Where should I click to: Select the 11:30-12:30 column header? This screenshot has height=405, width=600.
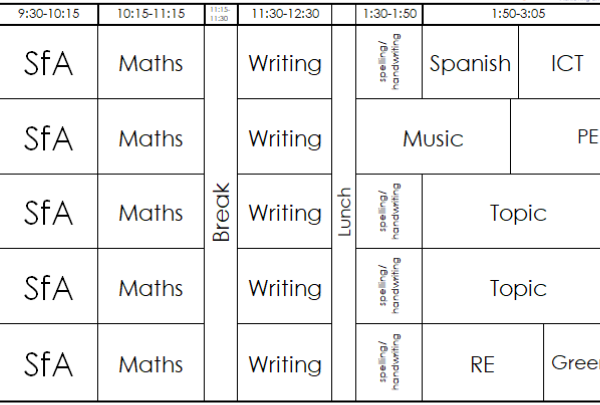285,15
